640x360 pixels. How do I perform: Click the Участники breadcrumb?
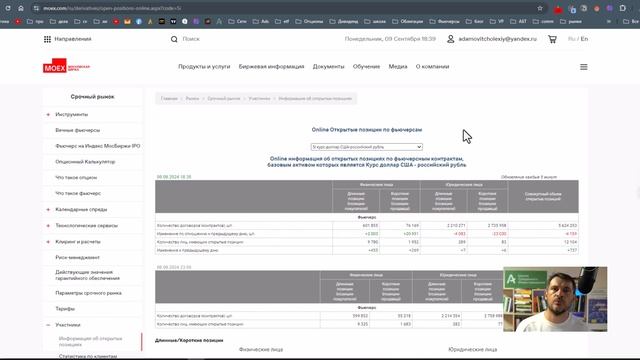coord(260,99)
